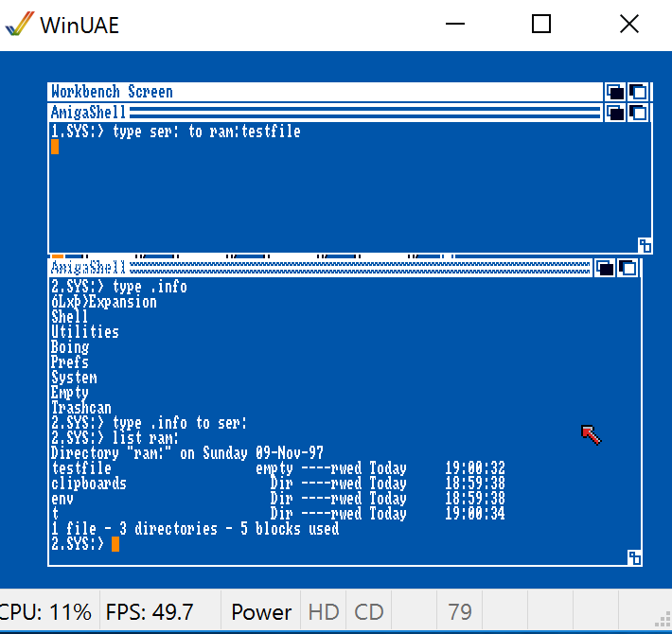
Task: Click the CD activity indicator
Action: point(368,611)
